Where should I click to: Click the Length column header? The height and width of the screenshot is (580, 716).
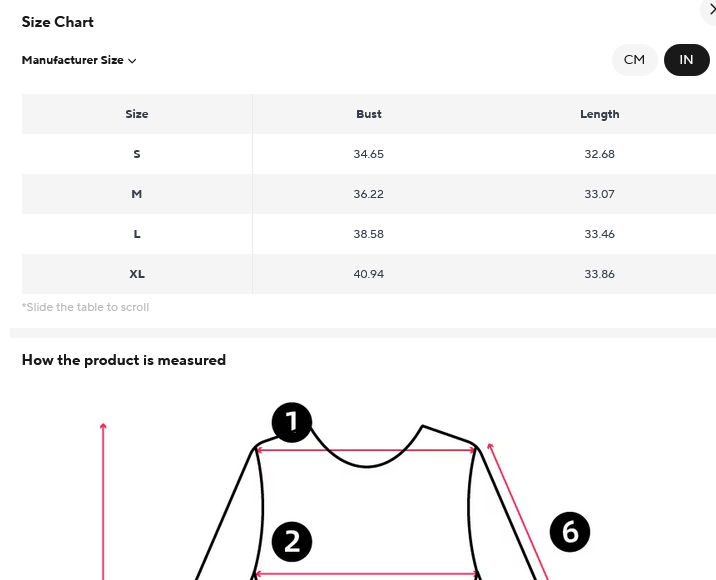(x=600, y=114)
